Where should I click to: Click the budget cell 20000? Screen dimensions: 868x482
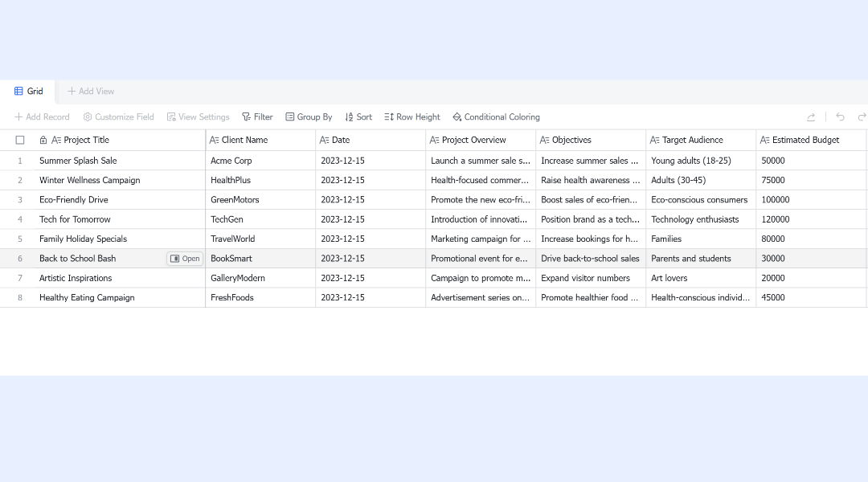click(811, 278)
